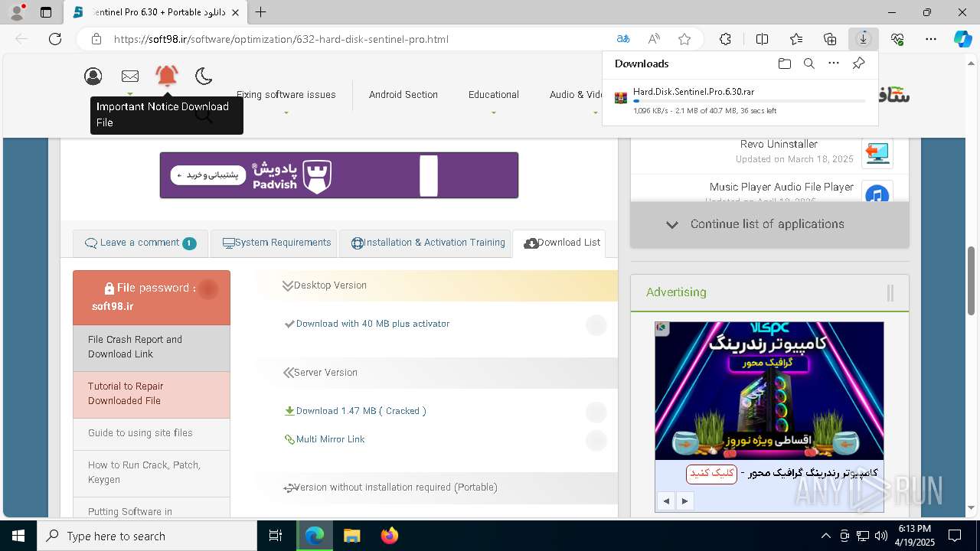Viewport: 980px width, 551px height.
Task: Open the Favorites list
Action: point(796,39)
